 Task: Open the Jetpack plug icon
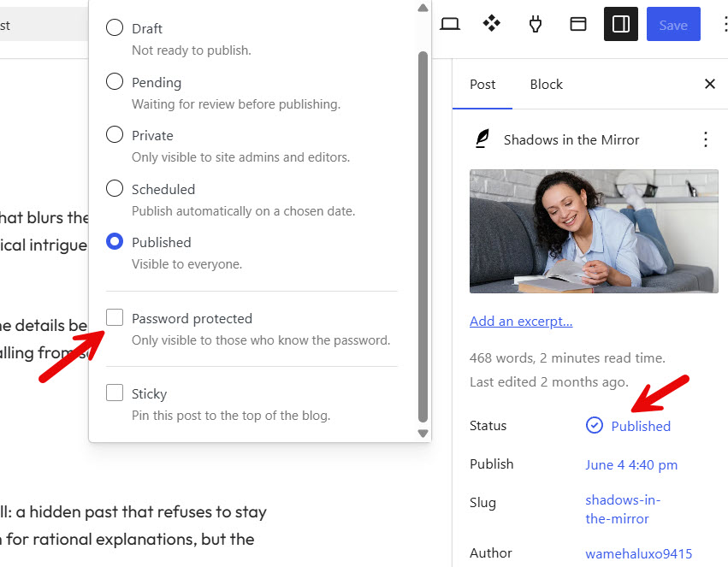coord(536,24)
